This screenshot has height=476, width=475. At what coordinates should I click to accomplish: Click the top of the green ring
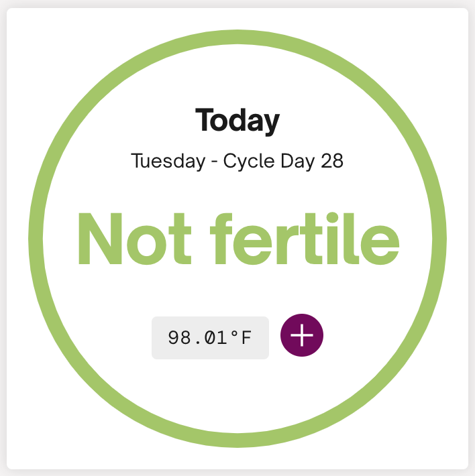coord(237,36)
